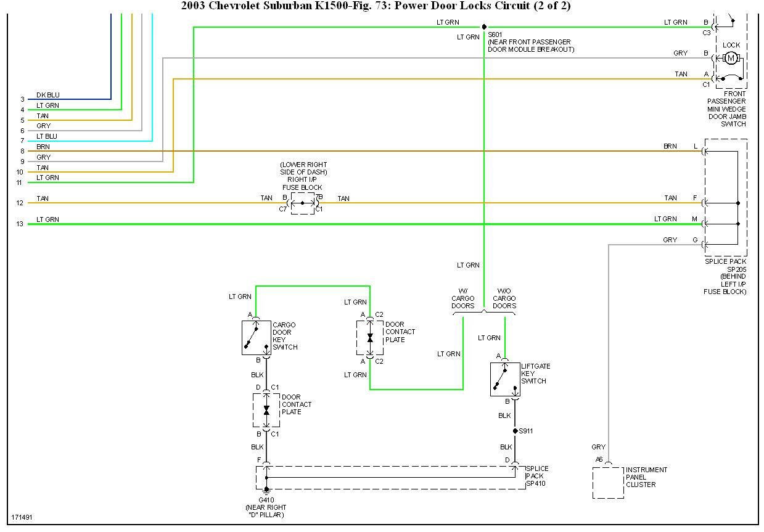The height and width of the screenshot is (532, 764).
Task: Click the LOCK label above the motor
Action: [731, 45]
